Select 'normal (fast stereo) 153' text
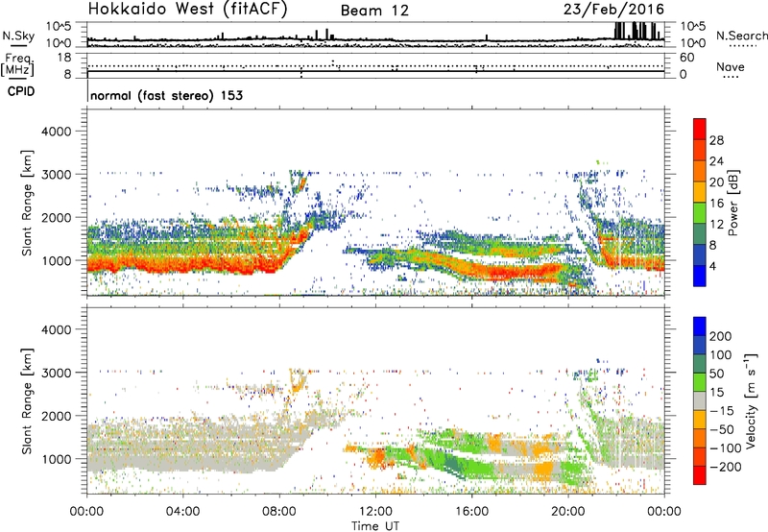The width and height of the screenshot is (768, 532). point(166,95)
